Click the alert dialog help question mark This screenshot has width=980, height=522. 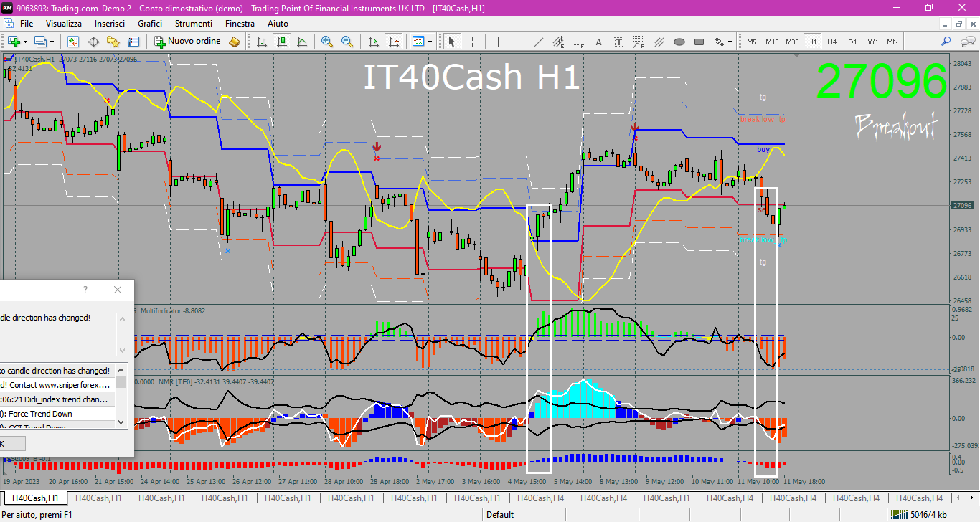[85, 290]
